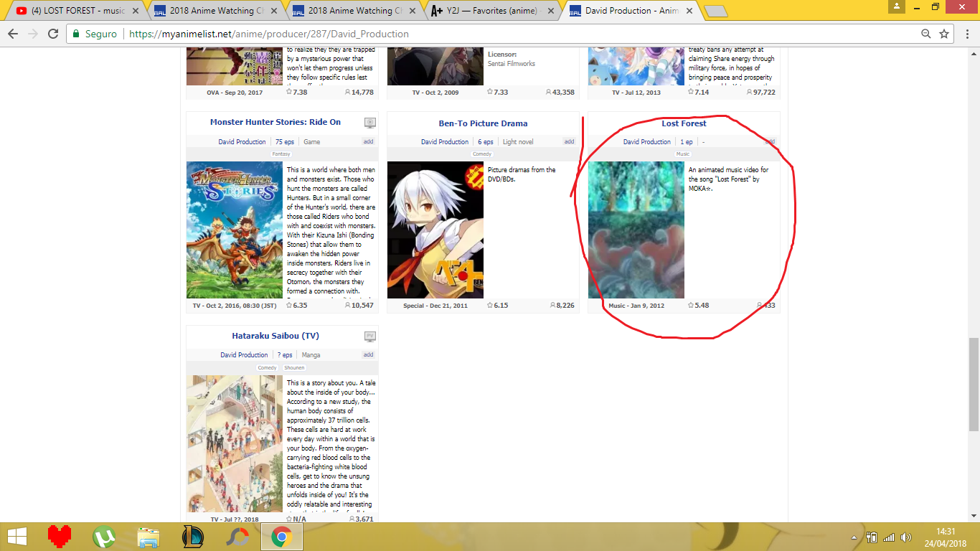This screenshot has width=980, height=551.
Task: Open a new browser tab
Action: [716, 11]
